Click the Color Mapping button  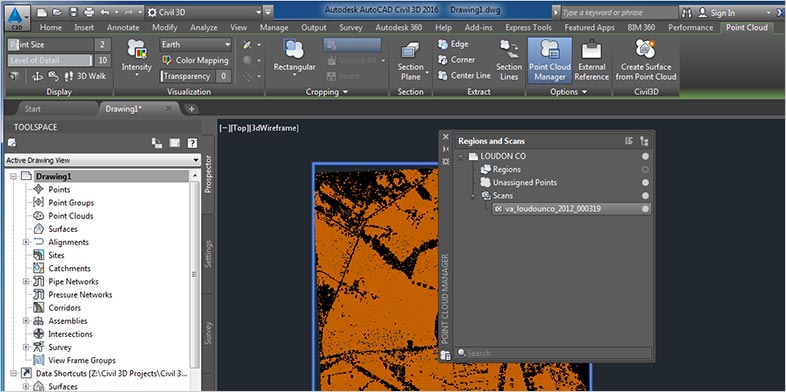196,61
